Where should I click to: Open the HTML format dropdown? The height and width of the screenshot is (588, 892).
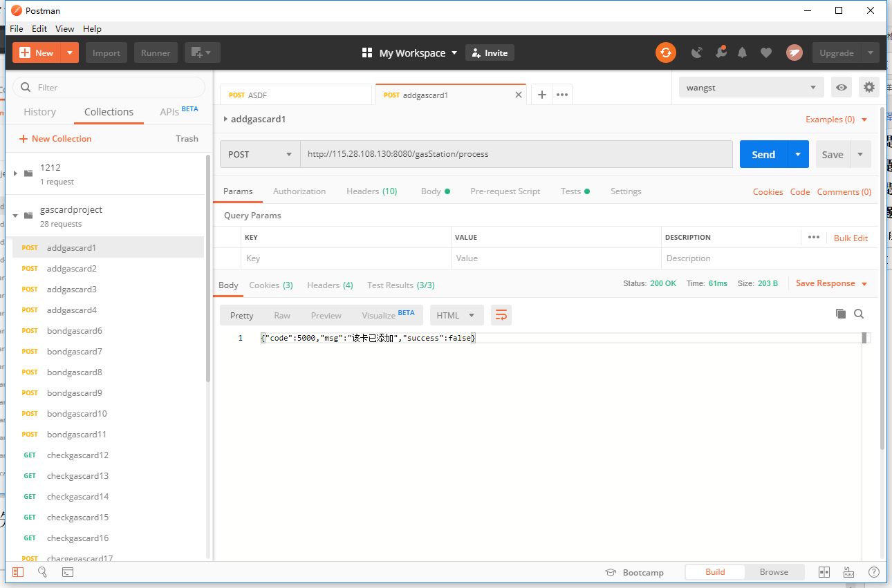tap(457, 315)
